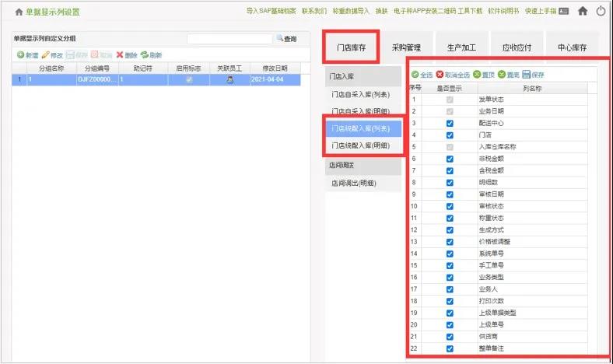Click the 全选 select-all green check button

pyautogui.click(x=422, y=75)
